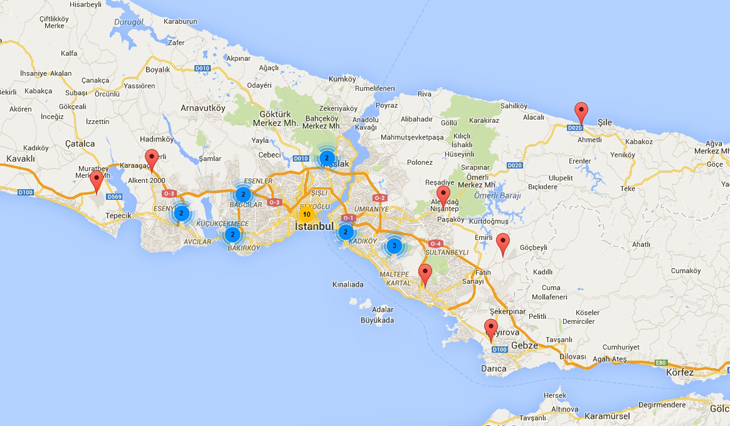Screen dimensions: 730x426
Task: Click the Yeniköy label
Action: [622, 155]
